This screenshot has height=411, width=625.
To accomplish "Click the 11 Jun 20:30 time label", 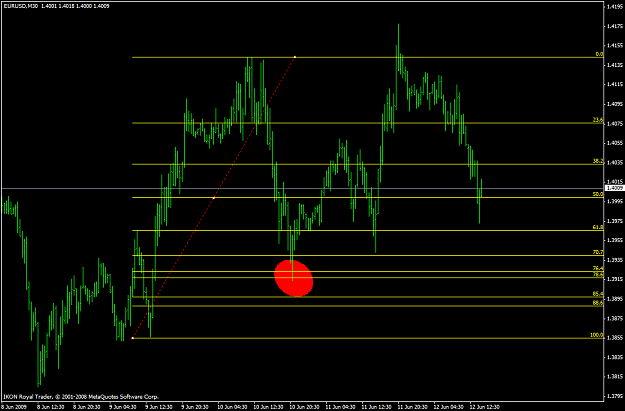I will [412, 407].
